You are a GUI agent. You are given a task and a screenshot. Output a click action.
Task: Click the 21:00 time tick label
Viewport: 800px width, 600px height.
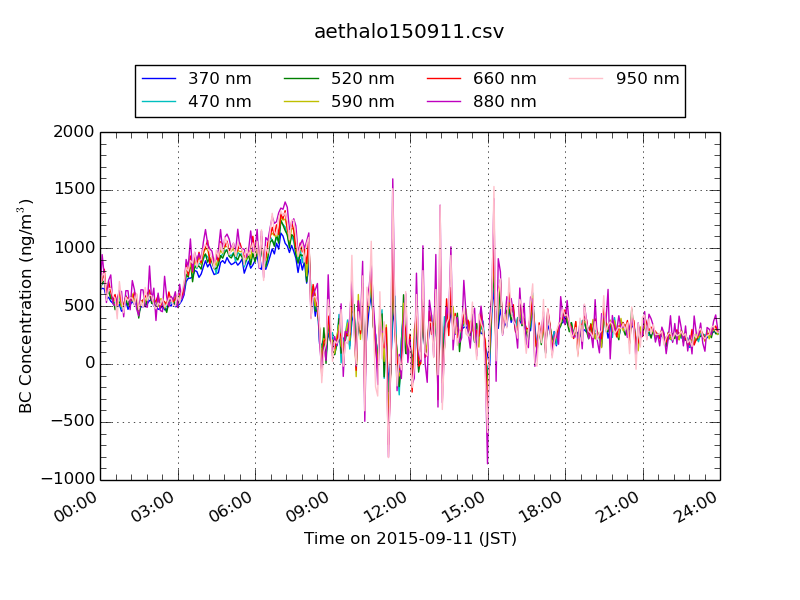(x=618, y=507)
